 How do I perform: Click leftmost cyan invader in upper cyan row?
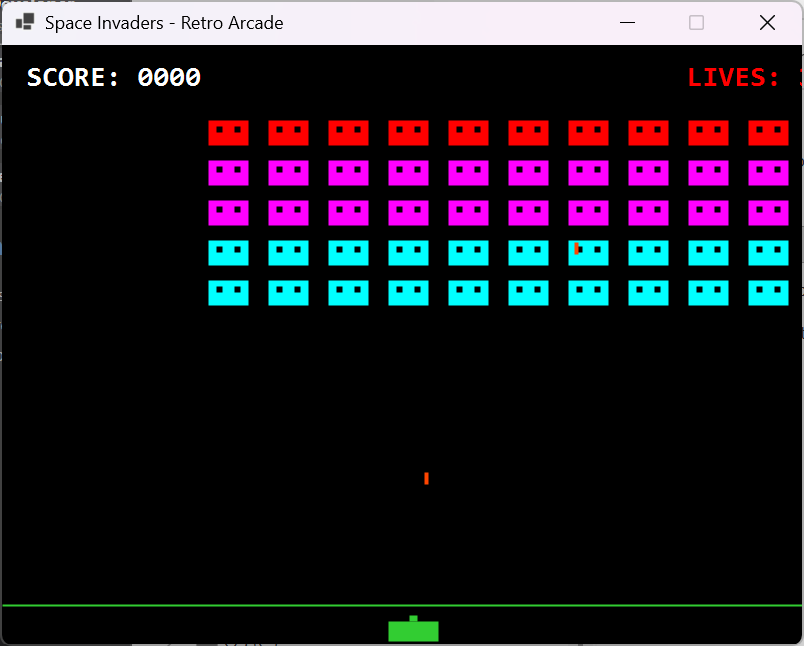coord(229,253)
